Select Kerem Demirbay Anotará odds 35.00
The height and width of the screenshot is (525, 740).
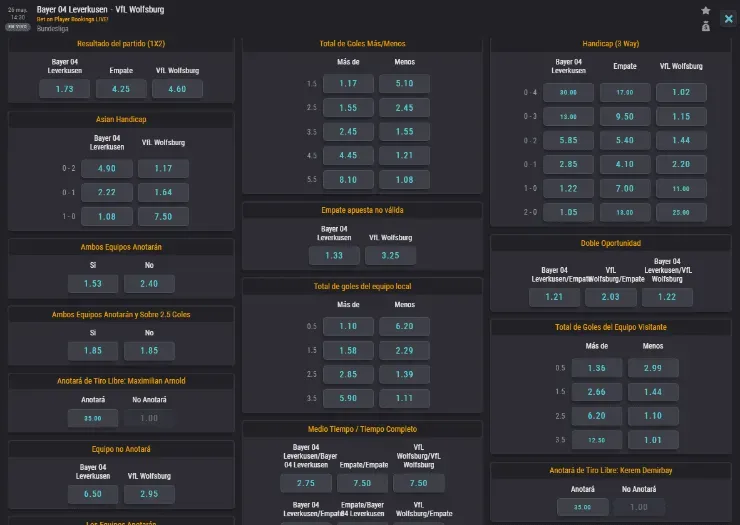point(582,507)
